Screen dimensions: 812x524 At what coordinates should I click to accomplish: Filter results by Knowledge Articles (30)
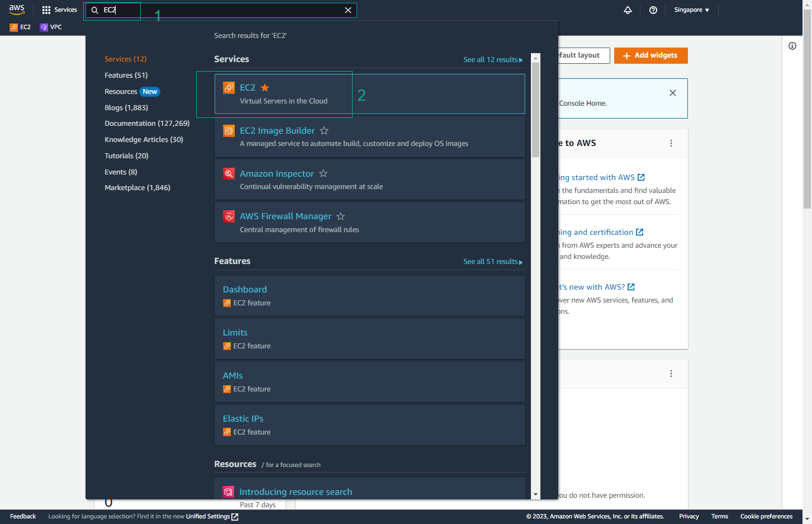click(x=144, y=140)
